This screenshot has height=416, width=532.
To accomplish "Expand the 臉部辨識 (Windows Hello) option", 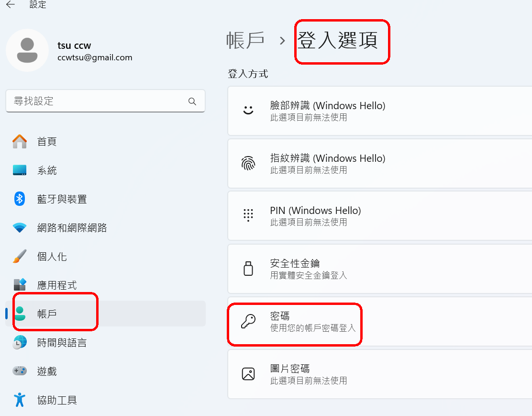I will 378,111.
